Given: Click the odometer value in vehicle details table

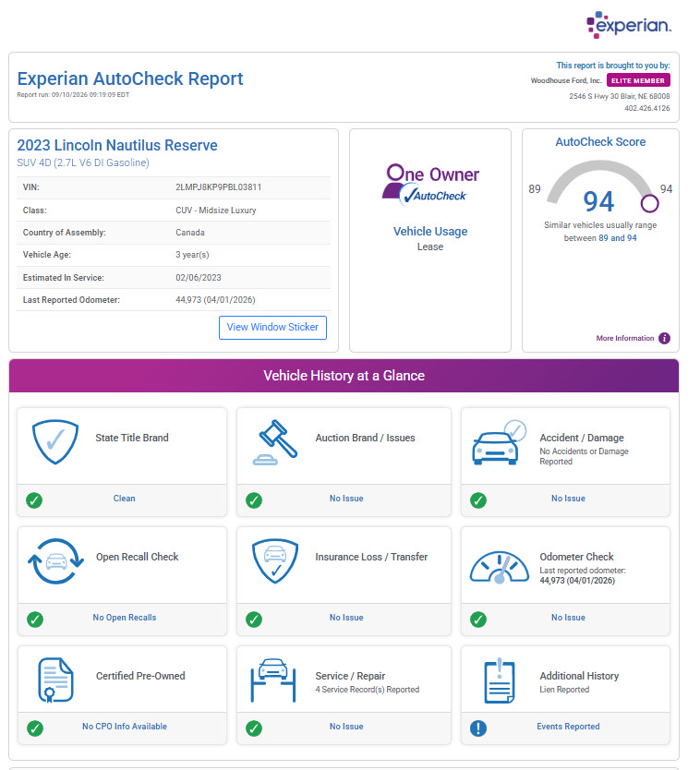Looking at the screenshot, I should click(x=215, y=299).
